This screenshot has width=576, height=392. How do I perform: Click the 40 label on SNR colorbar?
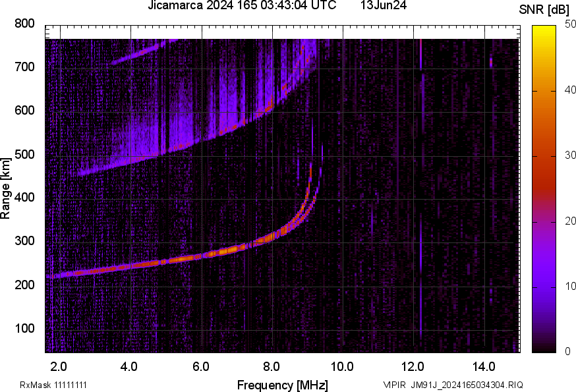click(570, 90)
